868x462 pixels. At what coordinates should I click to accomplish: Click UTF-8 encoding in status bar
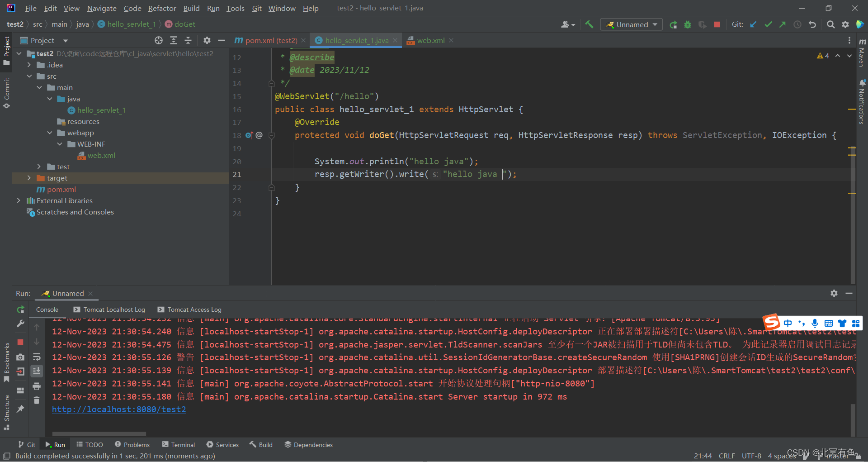tap(751, 456)
